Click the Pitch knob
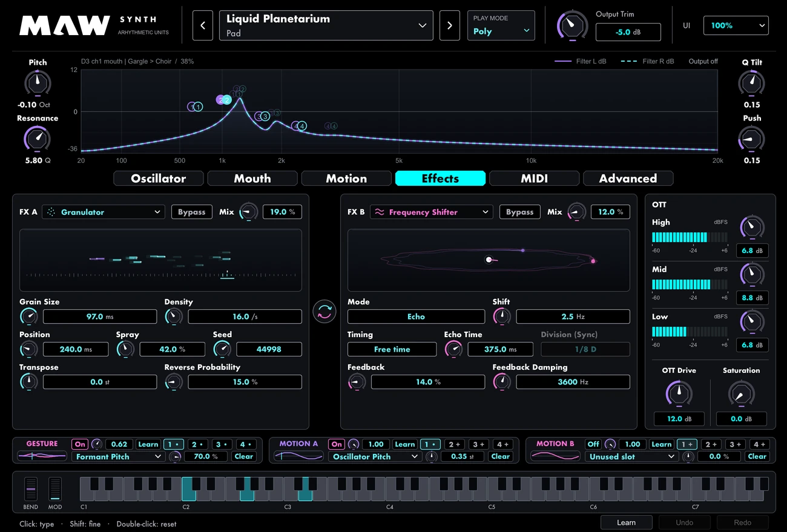The width and height of the screenshot is (787, 532). click(x=38, y=83)
